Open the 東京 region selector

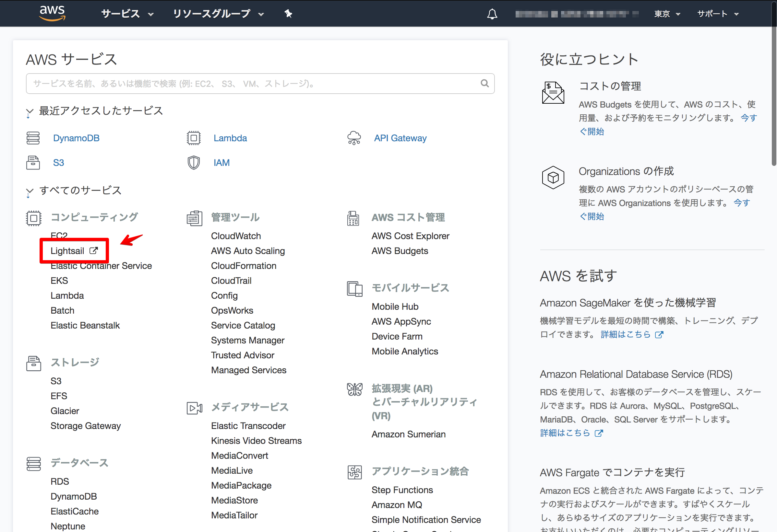pyautogui.click(x=667, y=14)
